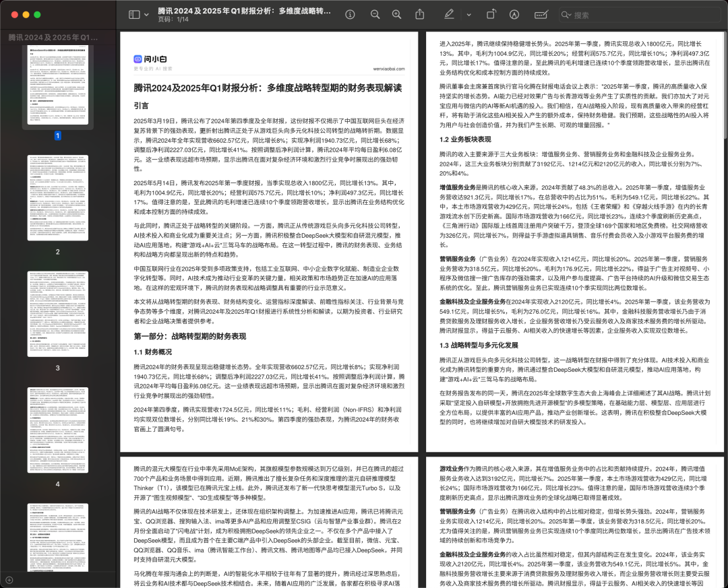Select the highlight pen tool

(x=449, y=14)
